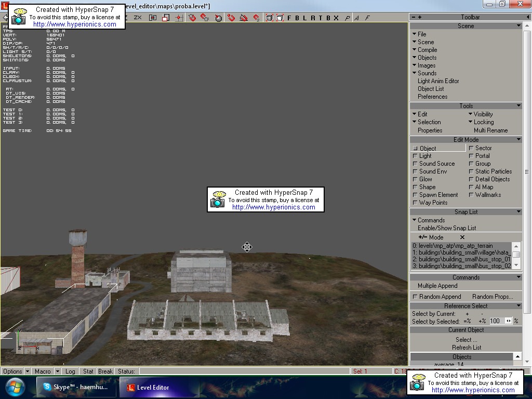This screenshot has width=532, height=399.
Task: Select snap list entry mp_atp_terrain
Action: pyautogui.click(x=461, y=246)
